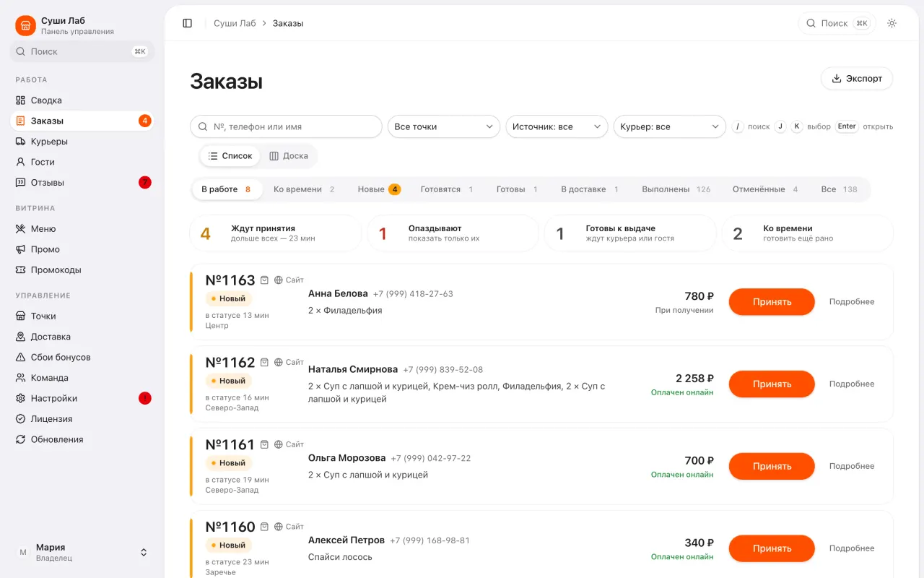Open Подробнее for order №1162
This screenshot has height=578, width=924.
[852, 384]
